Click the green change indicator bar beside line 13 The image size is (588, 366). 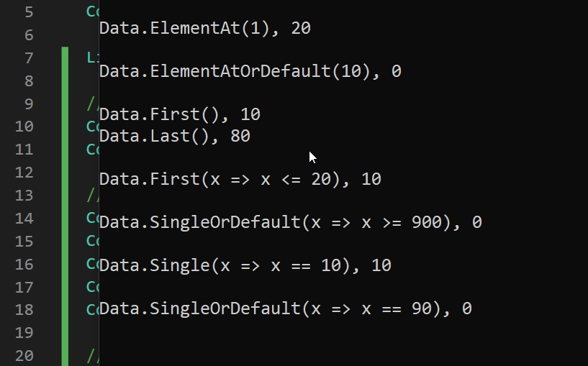tap(65, 196)
